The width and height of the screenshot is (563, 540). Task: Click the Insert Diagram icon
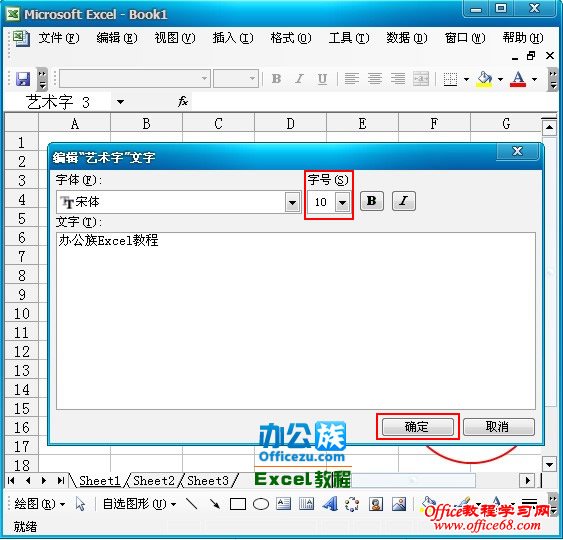click(352, 504)
